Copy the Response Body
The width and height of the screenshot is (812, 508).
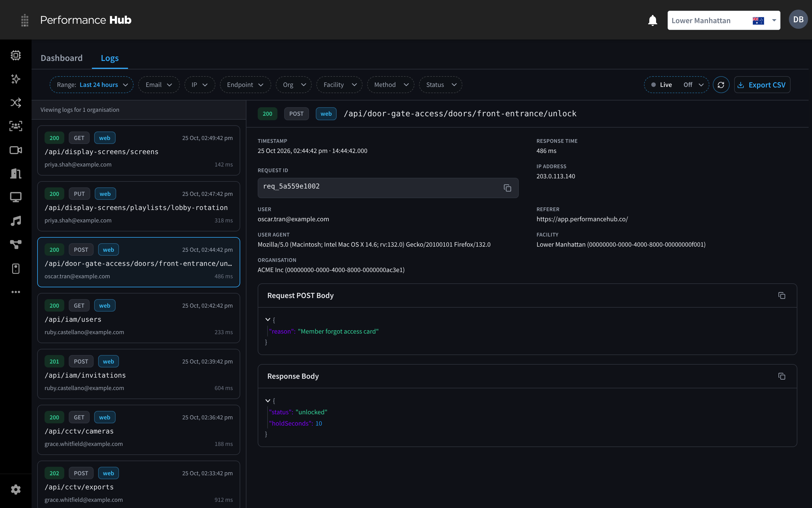click(x=782, y=376)
